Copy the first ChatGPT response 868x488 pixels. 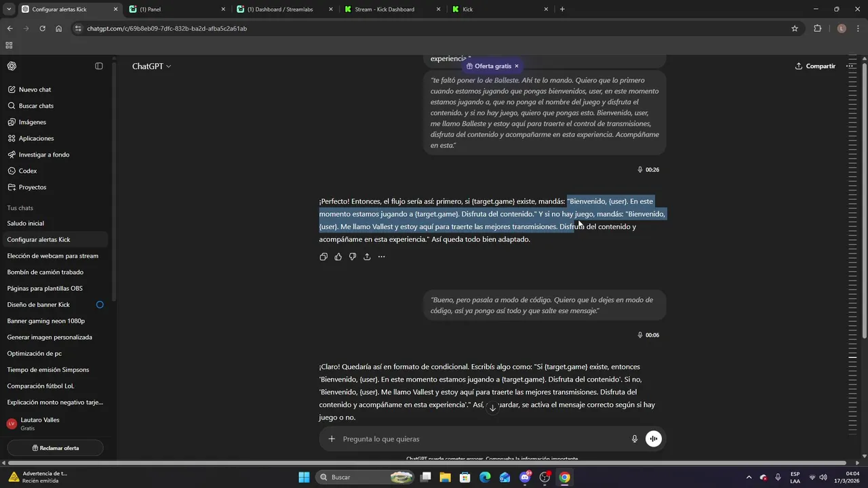323,257
